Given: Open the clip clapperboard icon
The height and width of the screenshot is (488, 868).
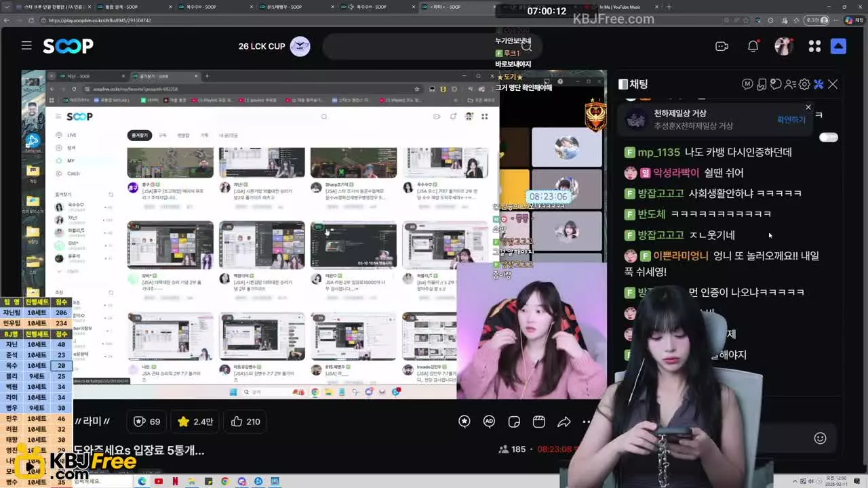Looking at the screenshot, I should click(539, 422).
